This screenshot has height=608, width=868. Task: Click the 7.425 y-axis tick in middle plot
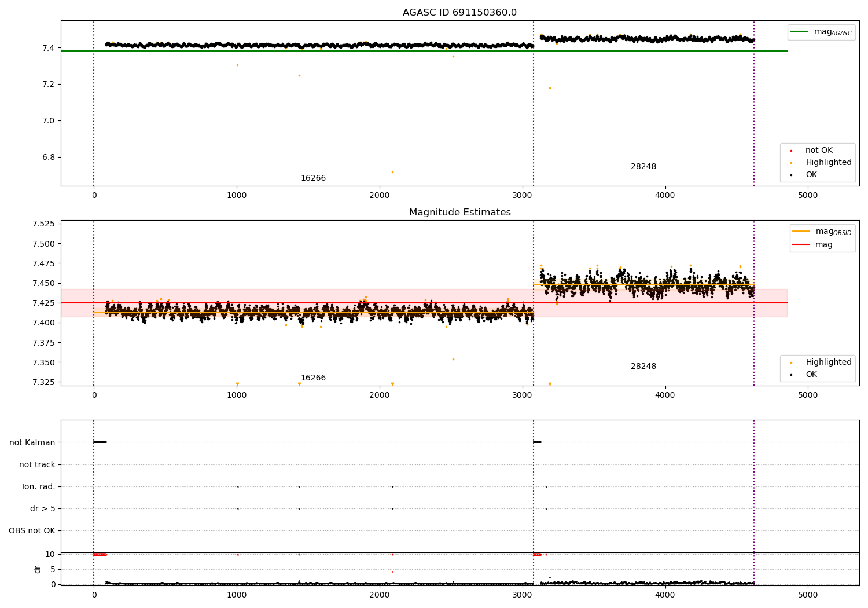[x=43, y=303]
